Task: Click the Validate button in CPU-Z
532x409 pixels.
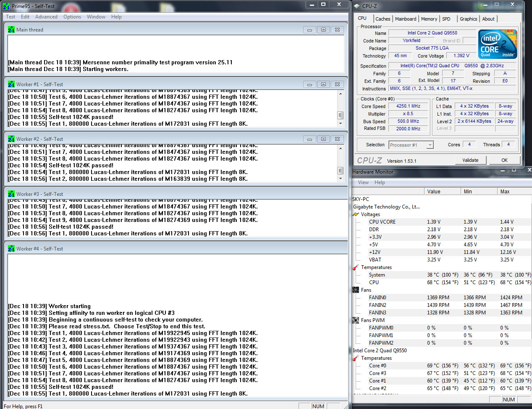Action: coord(470,160)
